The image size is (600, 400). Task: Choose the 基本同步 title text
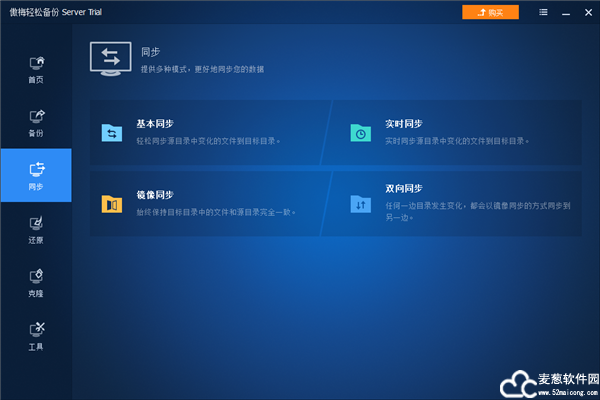click(155, 125)
